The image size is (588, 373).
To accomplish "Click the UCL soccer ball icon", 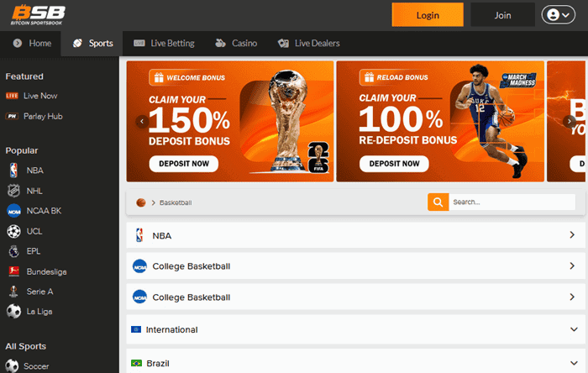I will pyautogui.click(x=13, y=231).
